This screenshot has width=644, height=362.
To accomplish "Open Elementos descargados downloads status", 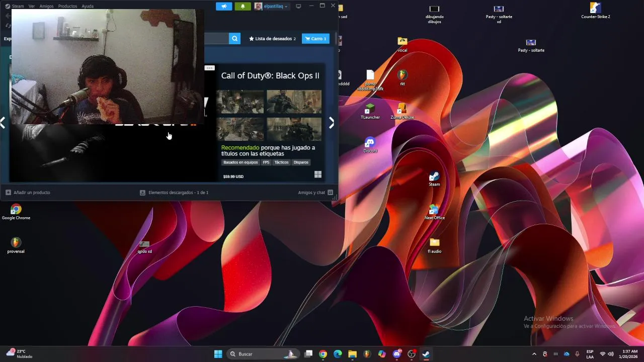I will coord(174,193).
